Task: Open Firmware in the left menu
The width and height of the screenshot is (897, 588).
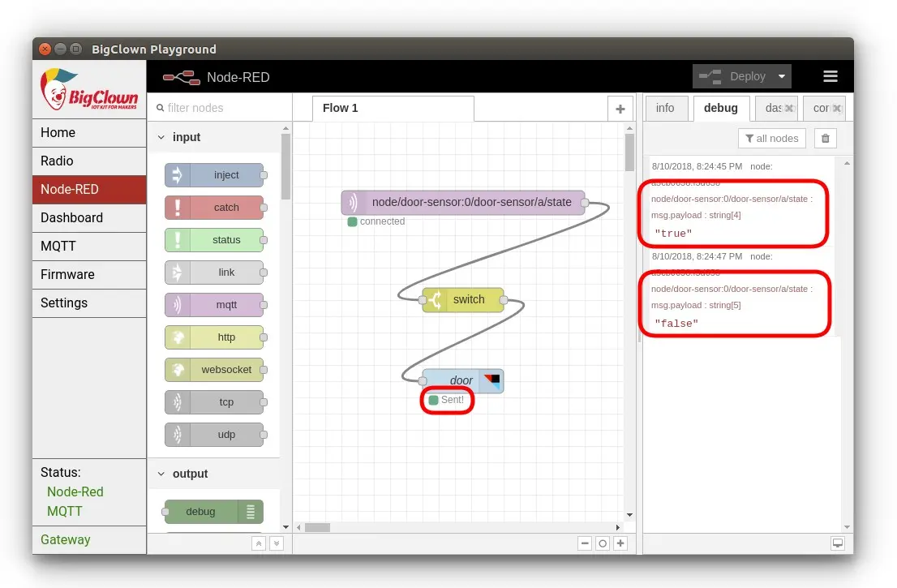Action: (89, 275)
